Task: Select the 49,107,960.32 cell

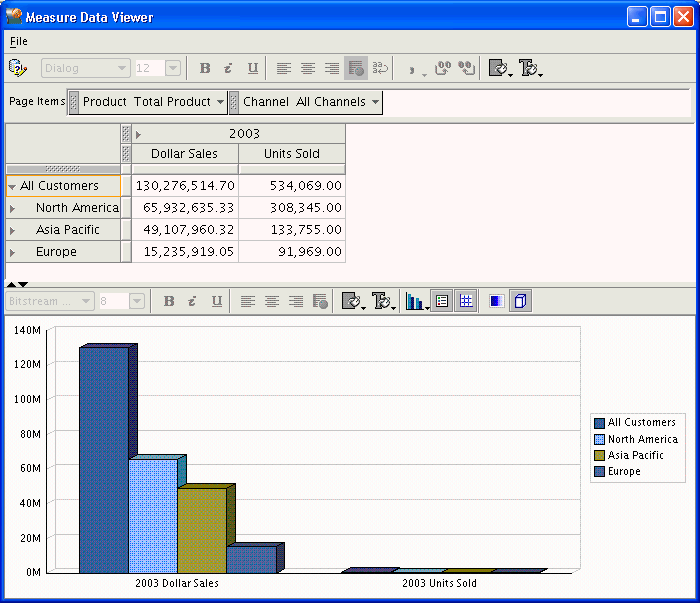Action: tap(185, 229)
